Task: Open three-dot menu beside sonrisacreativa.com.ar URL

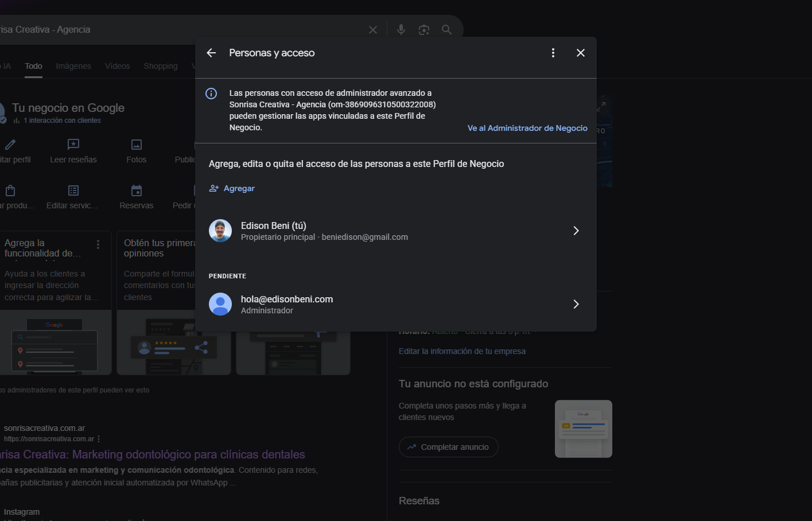Action: coord(99,439)
